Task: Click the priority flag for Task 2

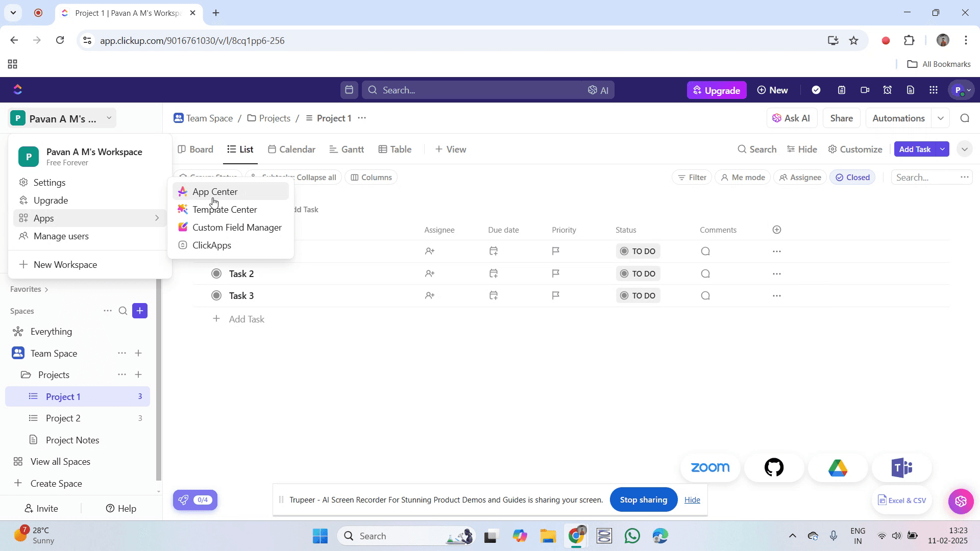Action: (556, 273)
